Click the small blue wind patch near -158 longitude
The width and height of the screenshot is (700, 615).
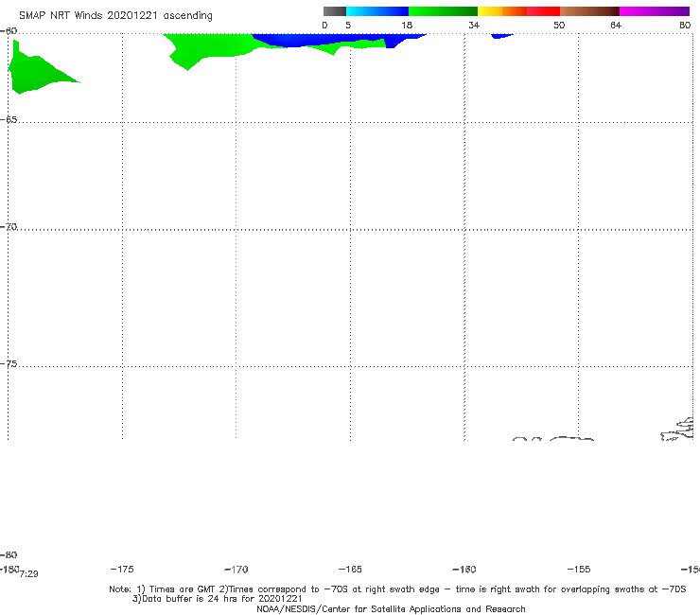click(501, 36)
